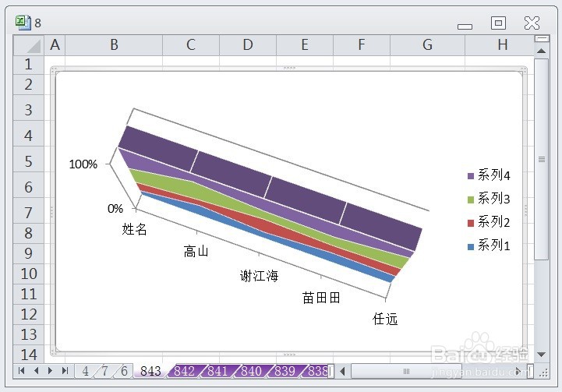This screenshot has height=392, width=562.
Task: Click the 系列4 legend label
Action: click(x=493, y=175)
